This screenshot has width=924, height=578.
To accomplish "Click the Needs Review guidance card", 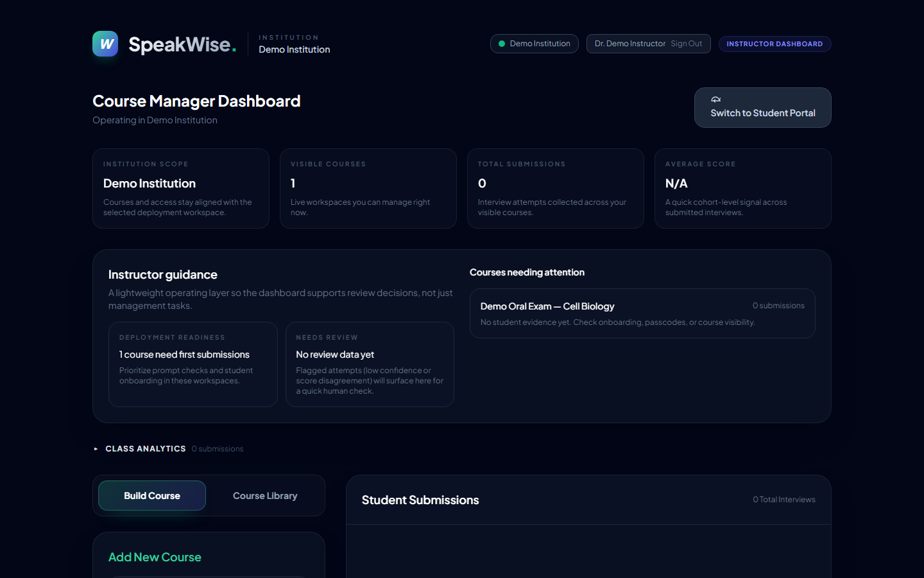I will (370, 364).
